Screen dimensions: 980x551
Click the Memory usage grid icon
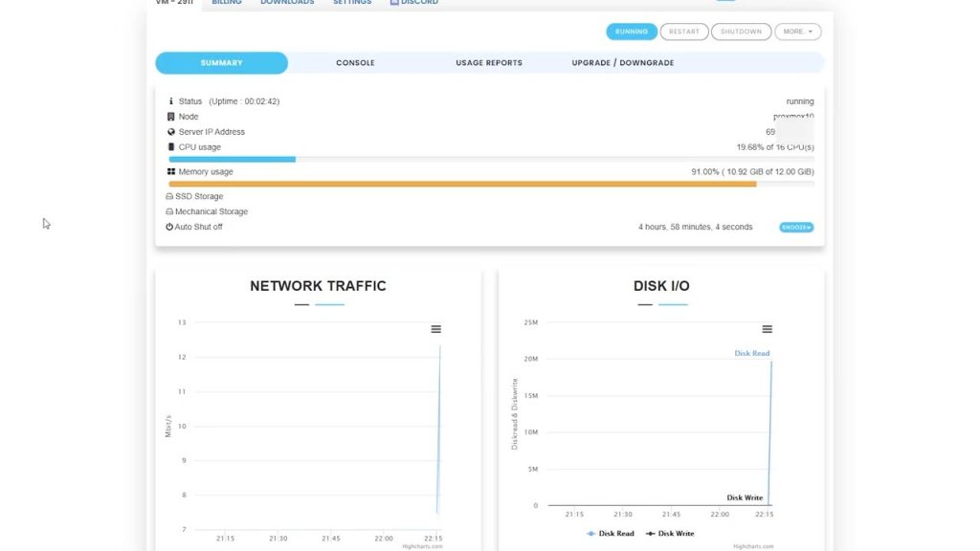point(171,171)
